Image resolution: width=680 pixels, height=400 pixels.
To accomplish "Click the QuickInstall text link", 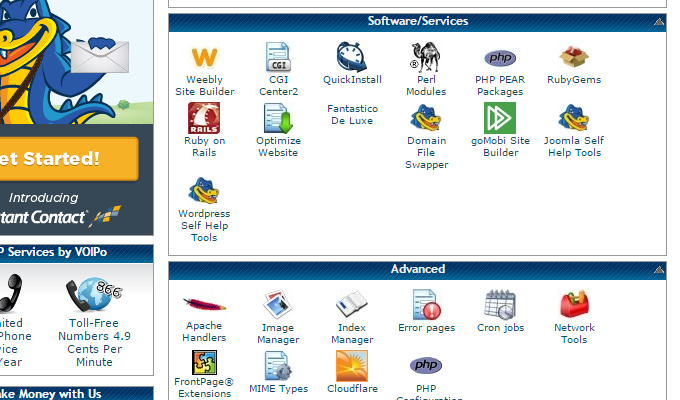I will click(x=352, y=80).
